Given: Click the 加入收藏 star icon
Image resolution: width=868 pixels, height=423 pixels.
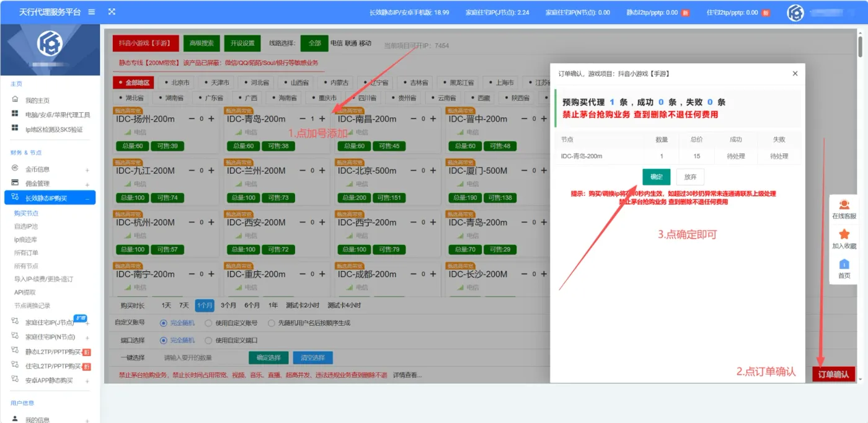Looking at the screenshot, I should pos(844,234).
